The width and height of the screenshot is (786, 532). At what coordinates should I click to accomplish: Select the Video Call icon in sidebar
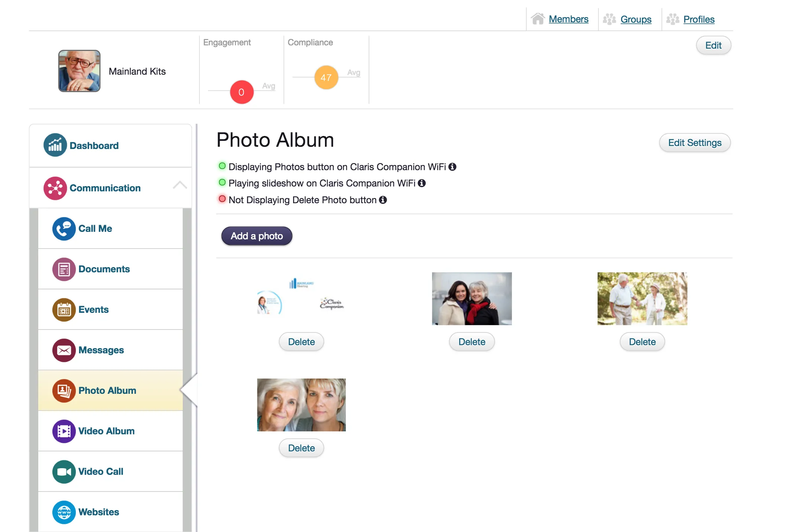point(64,471)
